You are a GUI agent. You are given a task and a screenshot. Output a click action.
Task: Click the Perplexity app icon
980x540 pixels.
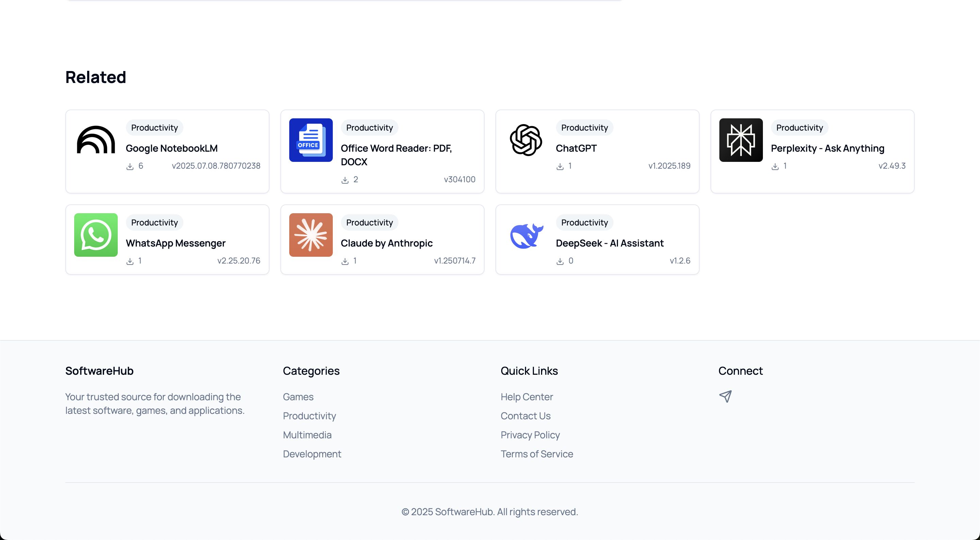(741, 140)
